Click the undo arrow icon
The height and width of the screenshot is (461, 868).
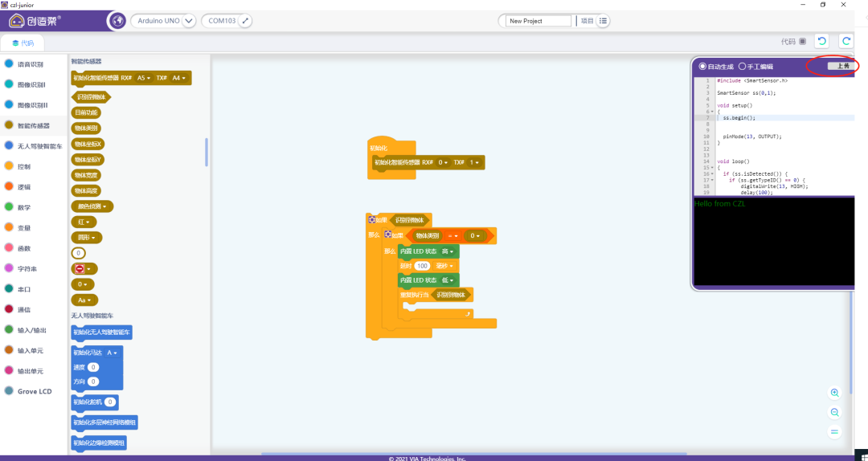pos(821,41)
